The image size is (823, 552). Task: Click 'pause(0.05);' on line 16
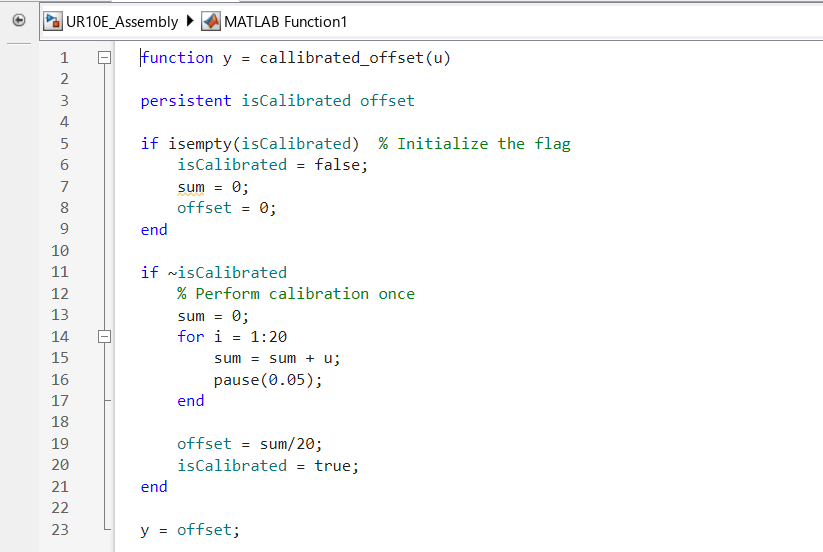(268, 379)
